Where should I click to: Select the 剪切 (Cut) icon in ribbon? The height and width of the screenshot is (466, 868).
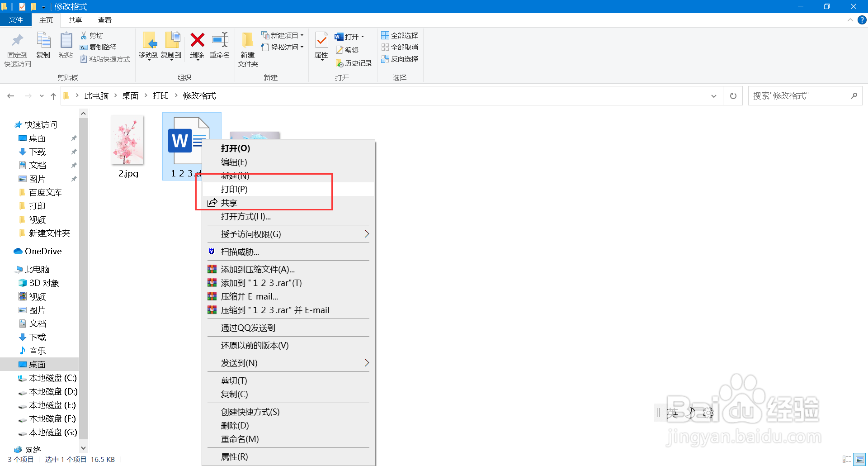84,35
